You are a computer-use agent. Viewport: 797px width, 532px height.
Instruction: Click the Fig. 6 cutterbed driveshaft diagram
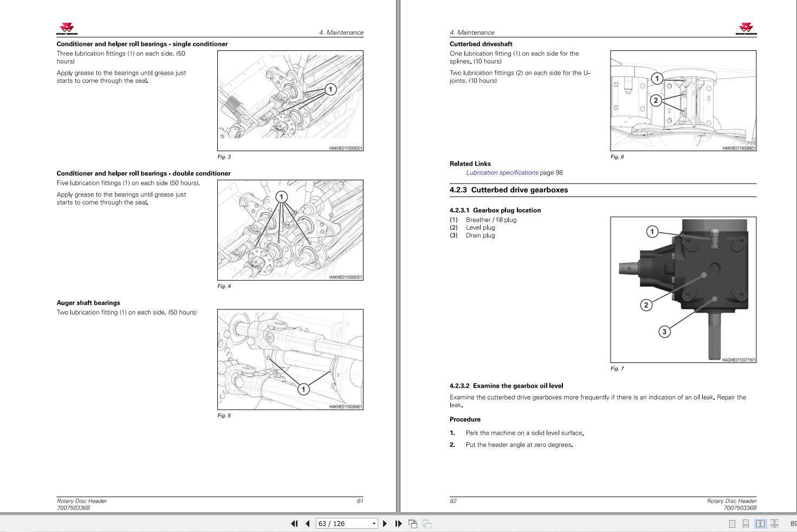pyautogui.click(x=683, y=101)
